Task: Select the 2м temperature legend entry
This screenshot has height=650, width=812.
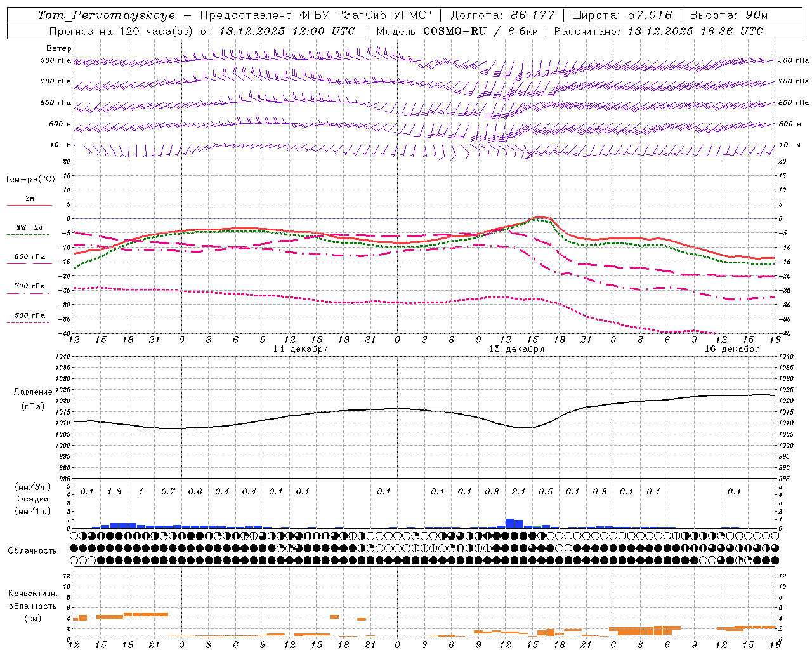Action: [x=30, y=199]
